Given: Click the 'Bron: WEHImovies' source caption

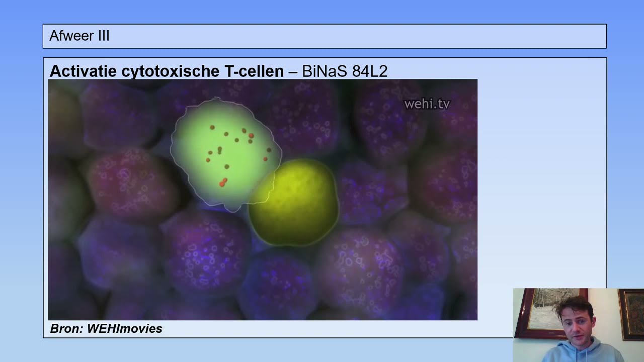Looking at the screenshot, I should [x=106, y=329].
